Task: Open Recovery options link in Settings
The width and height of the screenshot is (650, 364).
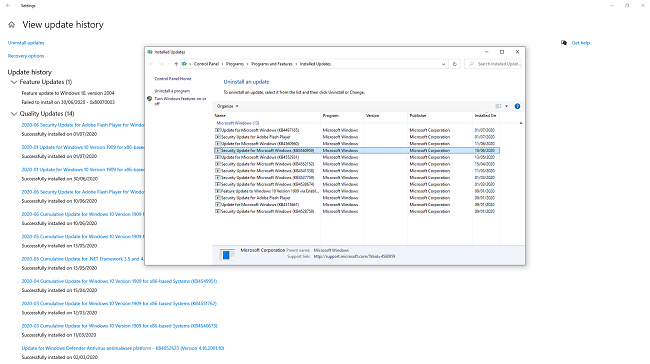Action: pos(26,56)
